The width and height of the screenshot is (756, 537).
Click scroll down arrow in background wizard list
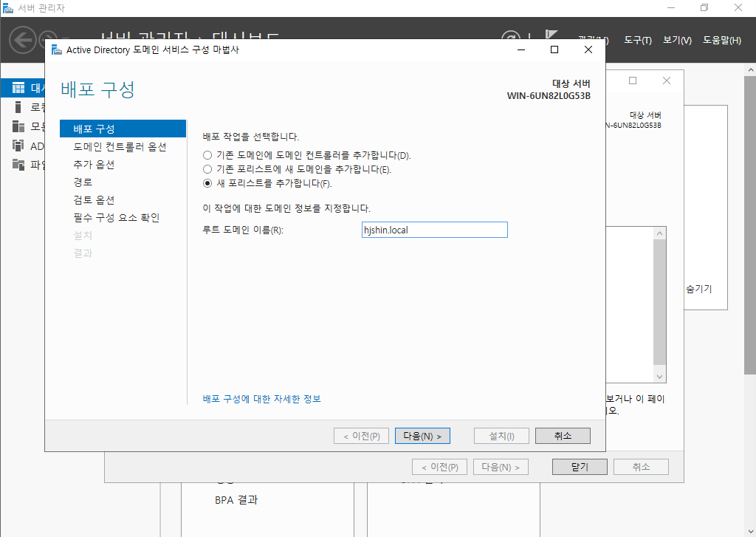tap(659, 377)
